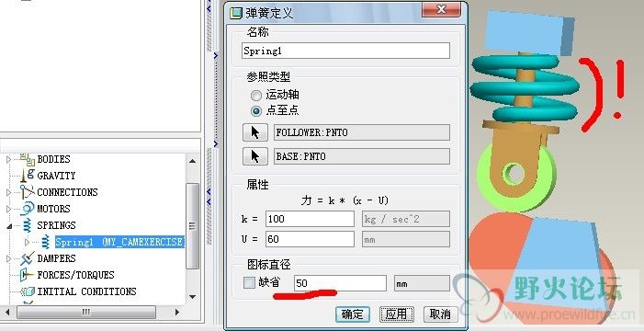Expand the MOTORS tree node
The height and width of the screenshot is (331, 644).
click(8, 209)
